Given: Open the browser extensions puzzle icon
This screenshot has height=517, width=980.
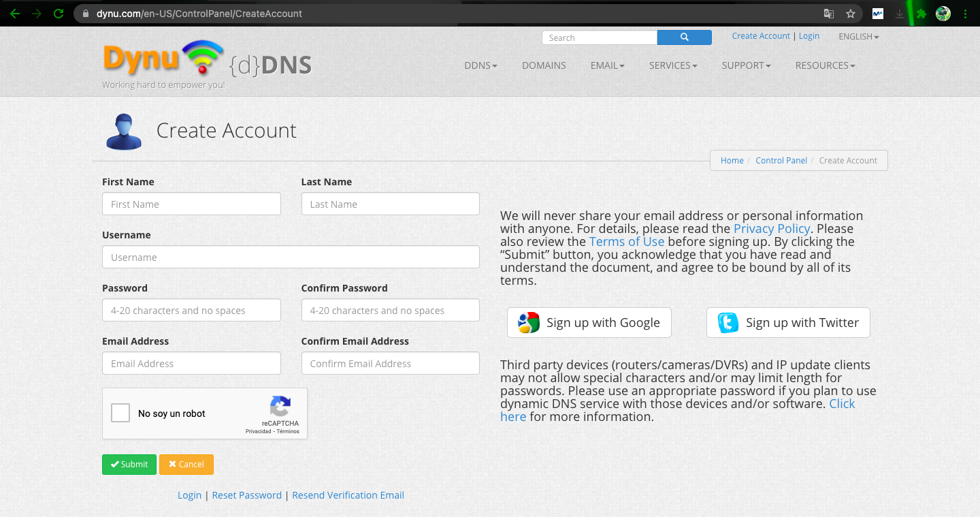Looking at the screenshot, I should pos(921,14).
